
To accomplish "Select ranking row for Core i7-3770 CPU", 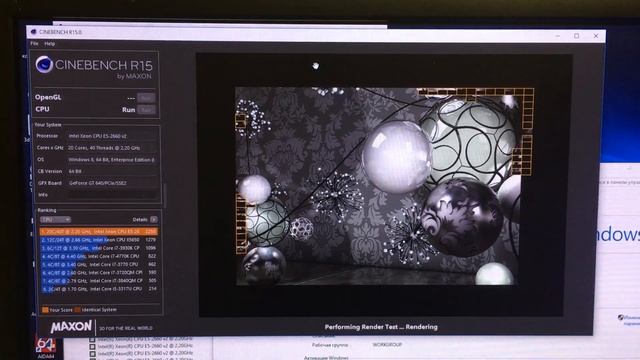I will pyautogui.click(x=98, y=264).
